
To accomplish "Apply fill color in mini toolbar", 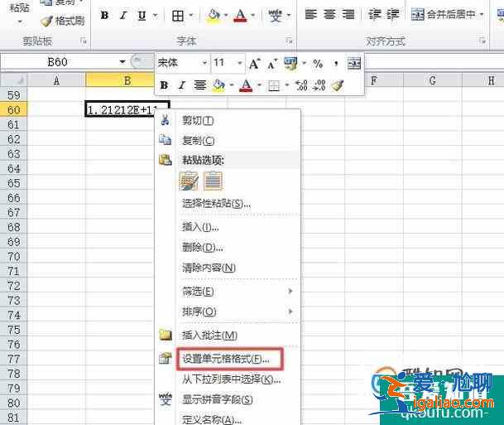I will click(x=218, y=85).
